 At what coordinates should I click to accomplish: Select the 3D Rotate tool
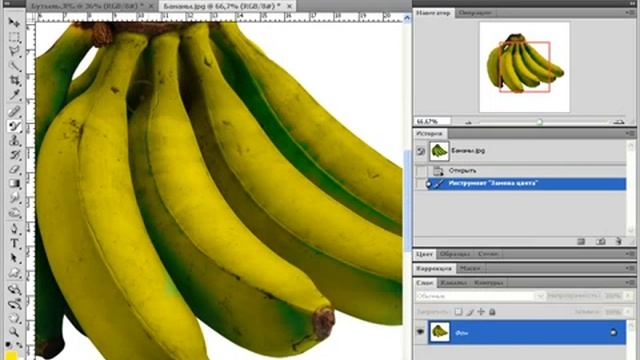[14, 290]
